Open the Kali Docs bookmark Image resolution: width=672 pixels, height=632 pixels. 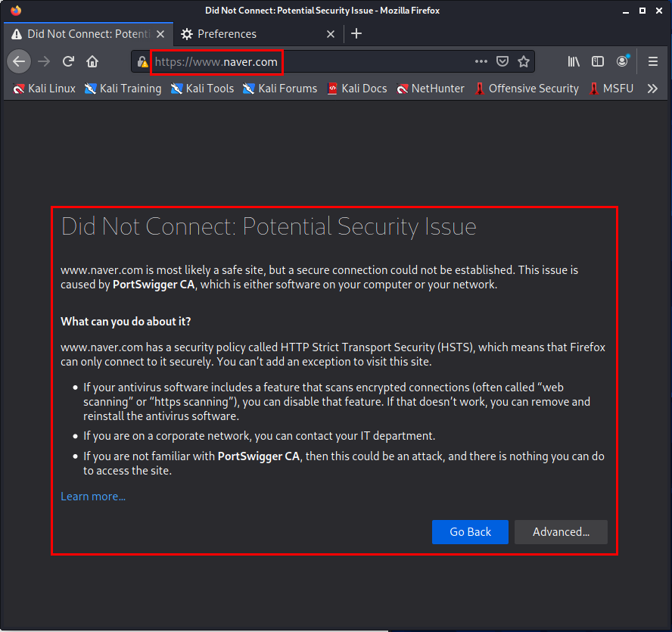tap(357, 89)
